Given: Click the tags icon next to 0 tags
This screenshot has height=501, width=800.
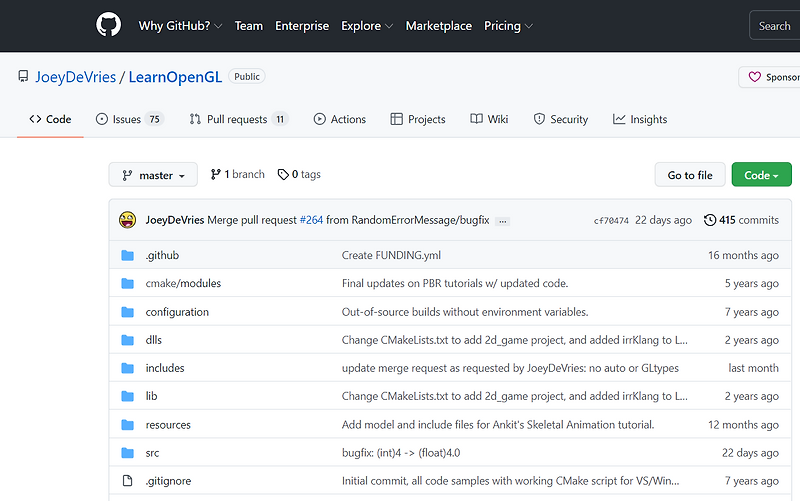Looking at the screenshot, I should click(283, 174).
